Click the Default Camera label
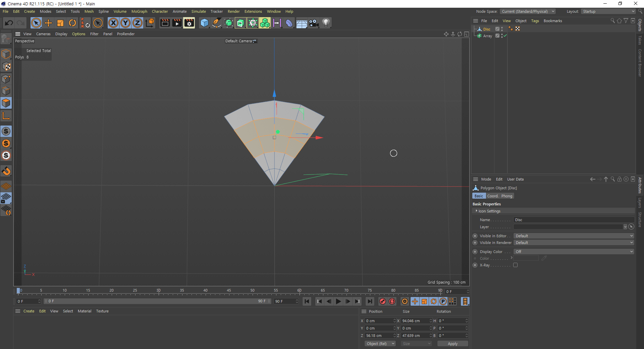Viewport: 644px width, 349px height. 238,41
